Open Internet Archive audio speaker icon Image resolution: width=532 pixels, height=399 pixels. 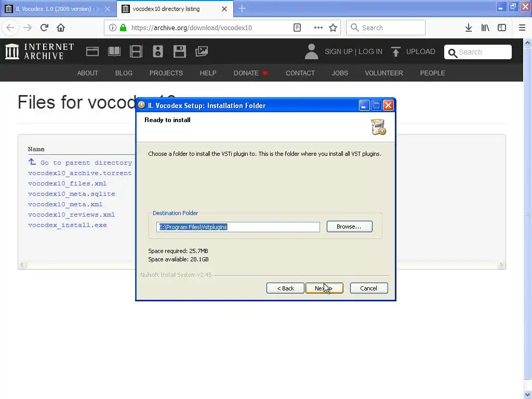point(158,51)
